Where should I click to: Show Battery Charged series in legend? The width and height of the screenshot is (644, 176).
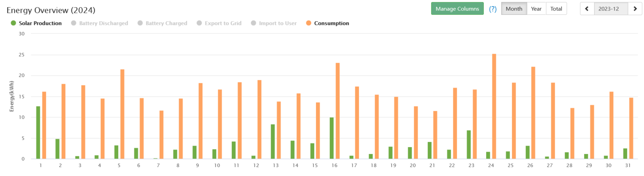click(162, 23)
